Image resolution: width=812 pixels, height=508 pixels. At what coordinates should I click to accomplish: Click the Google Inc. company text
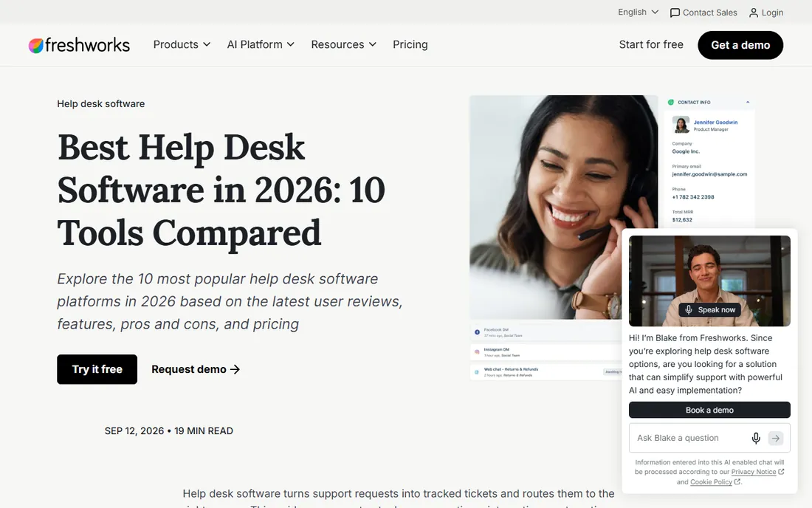click(x=686, y=151)
